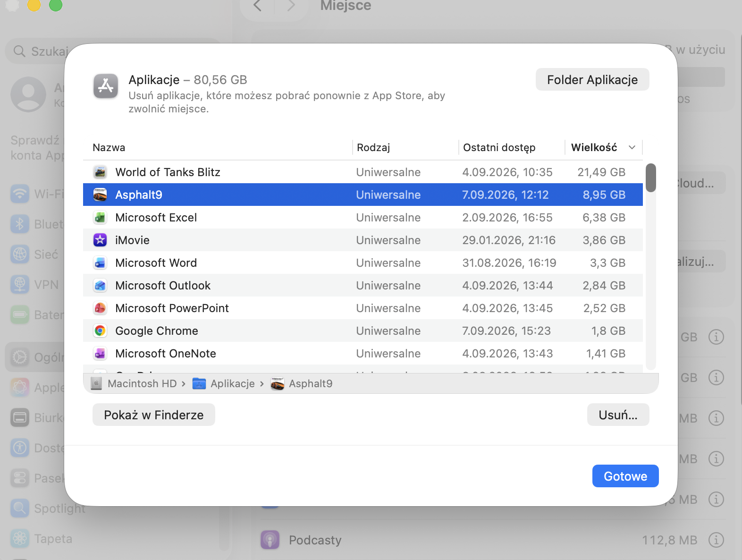Click the 21,49 GB size cell
The image size is (742, 560).
pyautogui.click(x=601, y=172)
